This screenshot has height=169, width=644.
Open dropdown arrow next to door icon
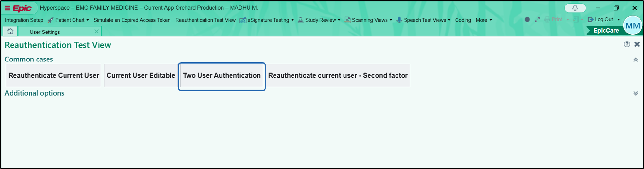[582, 20]
